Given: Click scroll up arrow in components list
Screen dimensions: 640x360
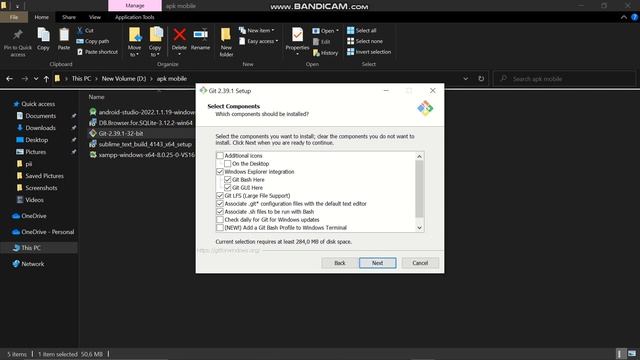Looking at the screenshot, I should click(x=419, y=156).
